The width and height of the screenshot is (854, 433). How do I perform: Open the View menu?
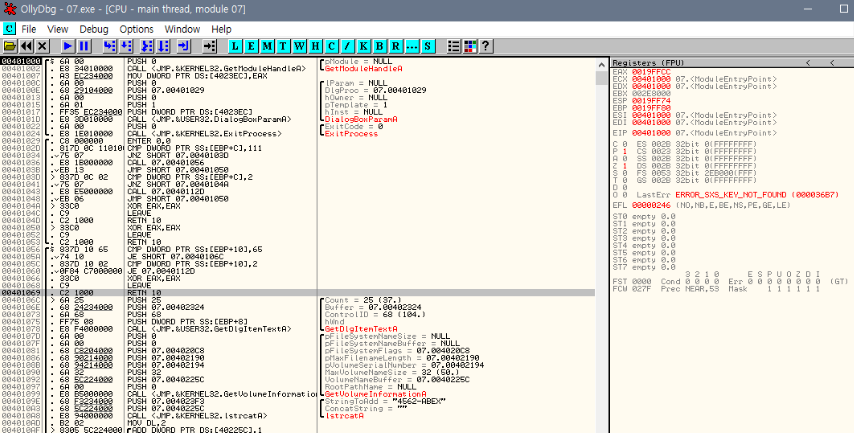click(58, 29)
